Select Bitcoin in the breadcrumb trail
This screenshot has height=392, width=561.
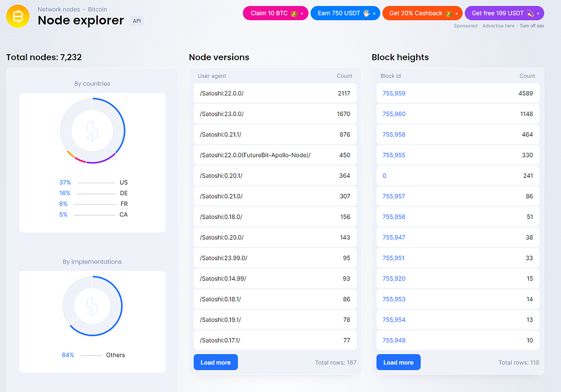click(x=97, y=9)
